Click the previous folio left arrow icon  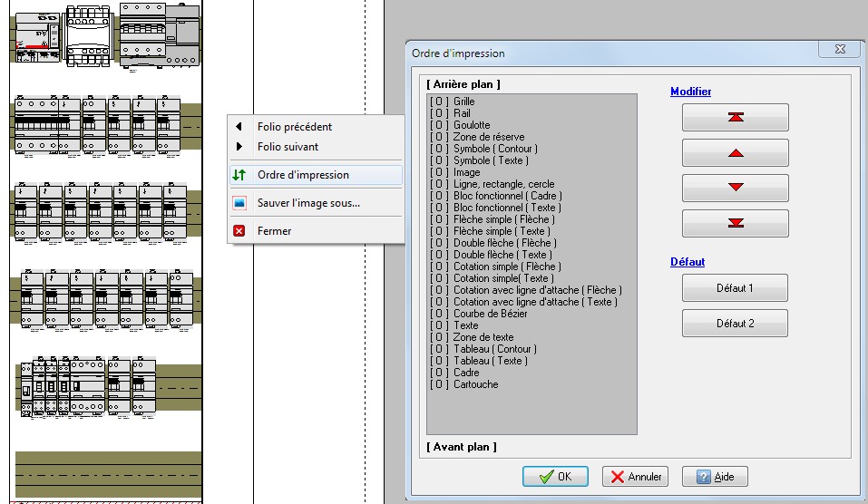tap(239, 127)
